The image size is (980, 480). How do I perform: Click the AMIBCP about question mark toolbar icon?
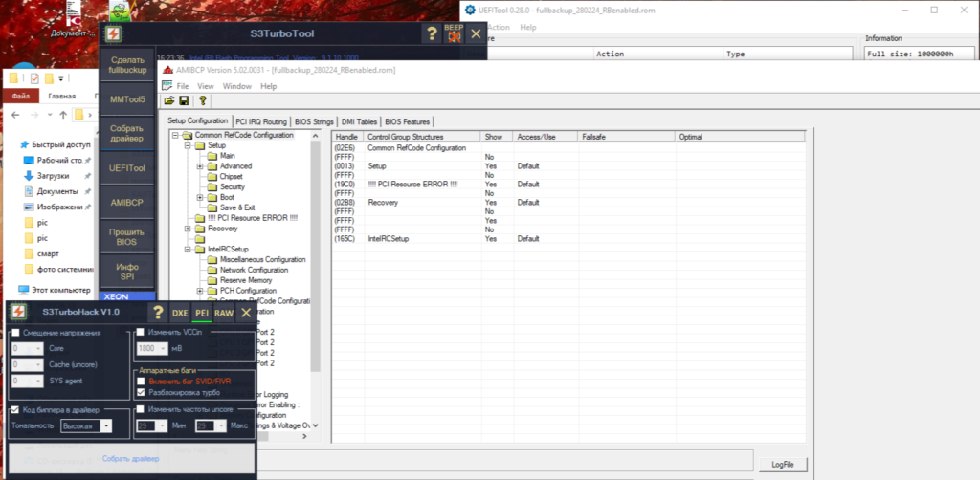pyautogui.click(x=202, y=100)
